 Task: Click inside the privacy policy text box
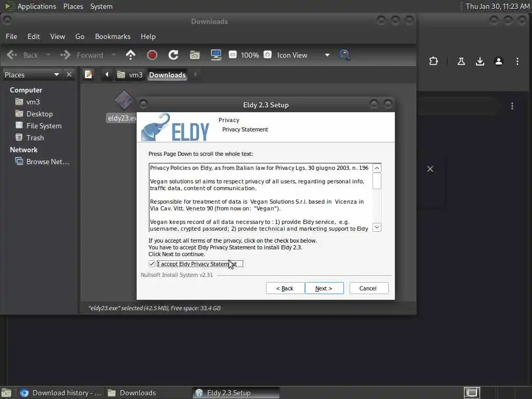pyautogui.click(x=261, y=198)
